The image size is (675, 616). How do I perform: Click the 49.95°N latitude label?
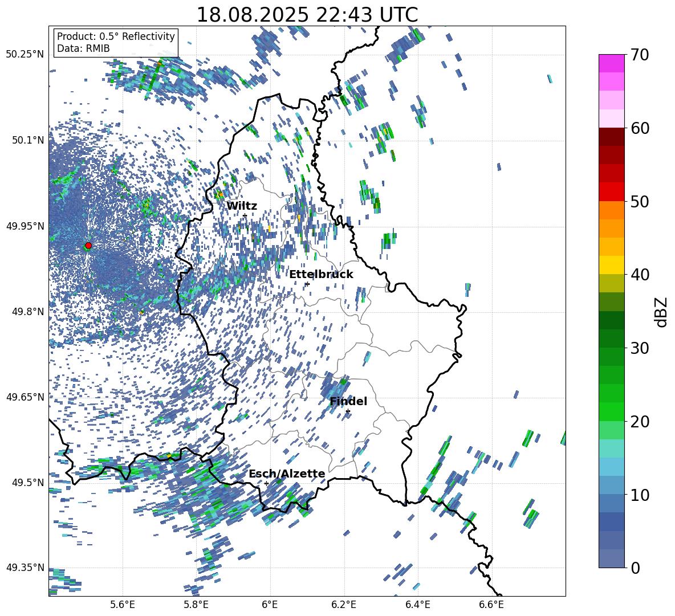point(25,226)
